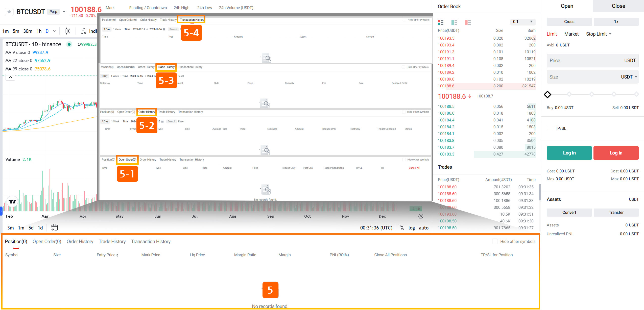Open the 1x leverage selector
The image size is (644, 310).
click(616, 22)
